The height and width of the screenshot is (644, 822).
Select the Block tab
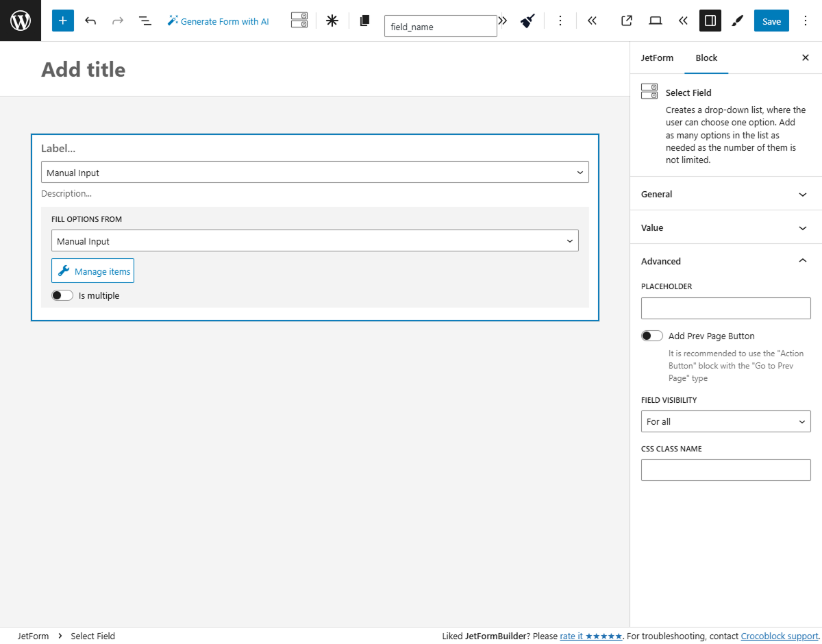[706, 58]
